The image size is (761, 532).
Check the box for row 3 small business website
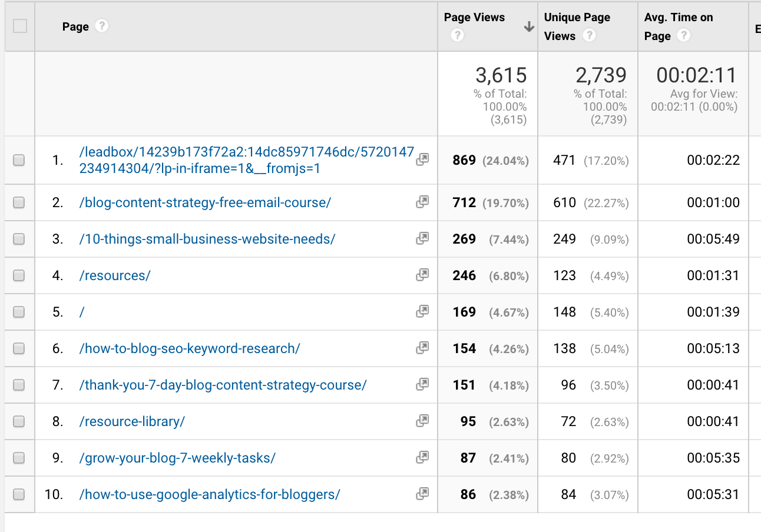[19, 239]
